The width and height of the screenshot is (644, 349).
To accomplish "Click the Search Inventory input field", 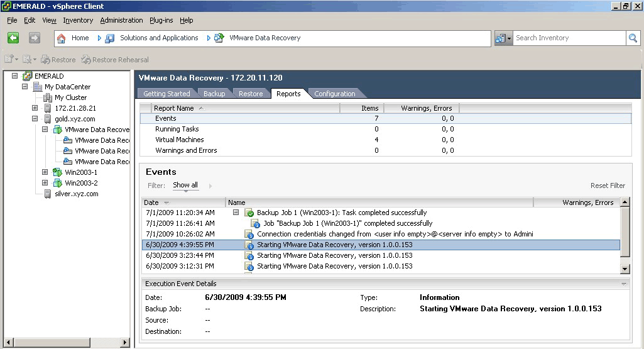I will pos(569,38).
